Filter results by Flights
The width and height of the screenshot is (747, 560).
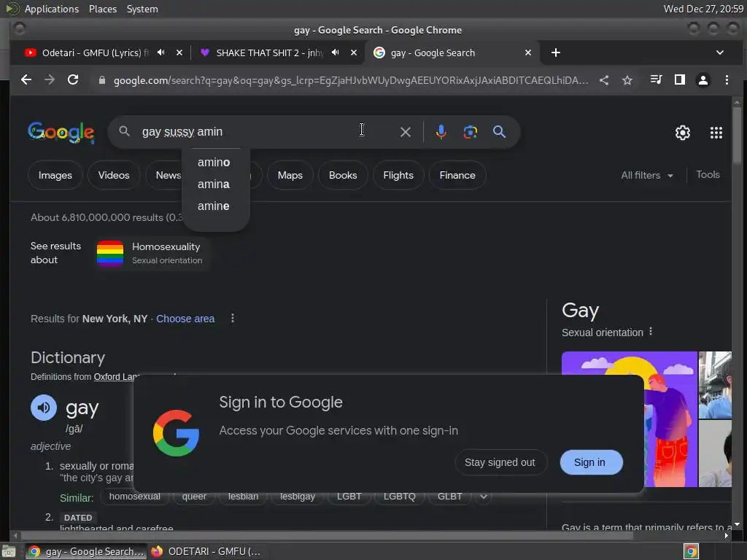pos(398,175)
